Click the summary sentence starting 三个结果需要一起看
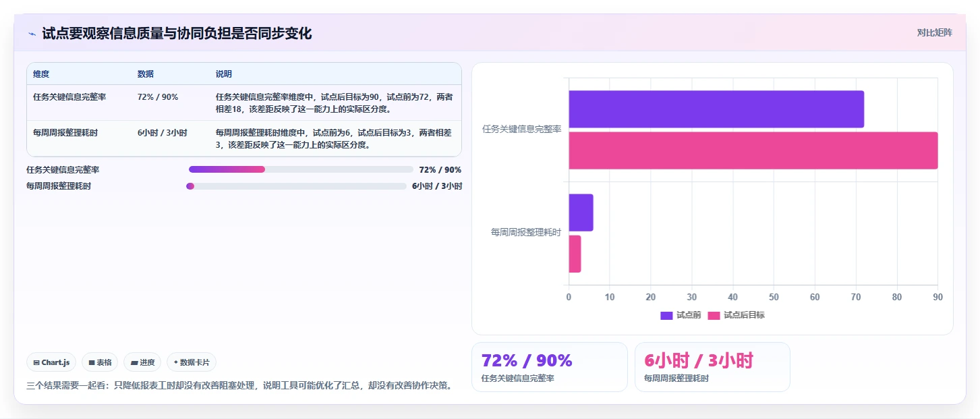The image size is (980, 419). tap(239, 386)
